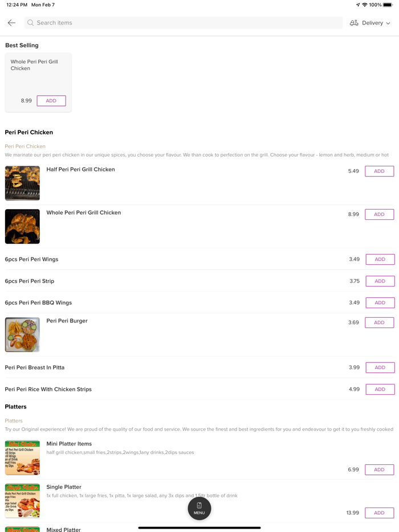Expand the Delivery dropdown chevron

tap(388, 23)
